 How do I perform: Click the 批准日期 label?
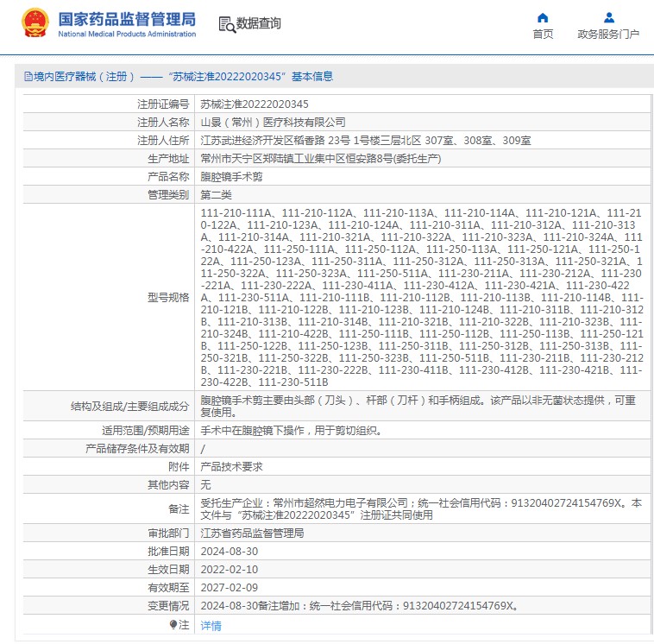(168, 552)
